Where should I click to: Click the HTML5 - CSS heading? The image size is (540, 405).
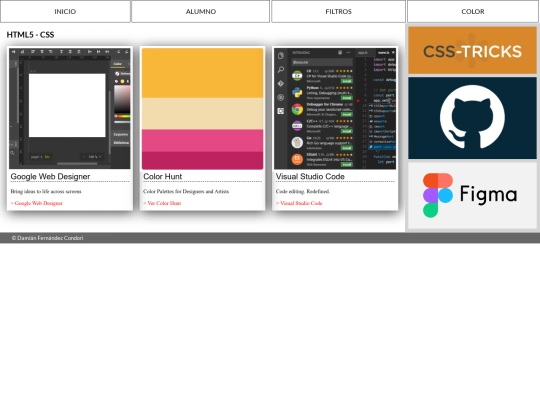(30, 35)
